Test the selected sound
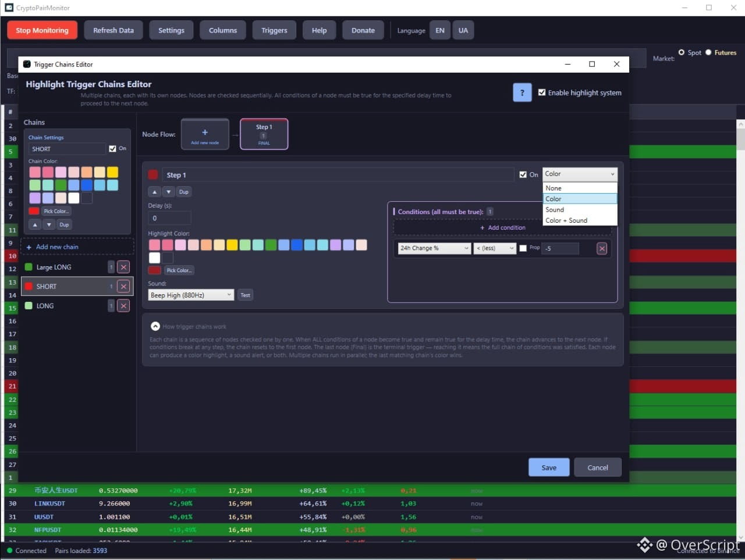The width and height of the screenshot is (745, 560). [x=246, y=295]
